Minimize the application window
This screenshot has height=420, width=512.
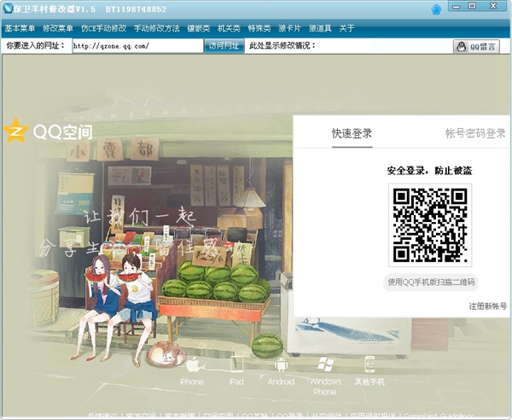pos(457,7)
